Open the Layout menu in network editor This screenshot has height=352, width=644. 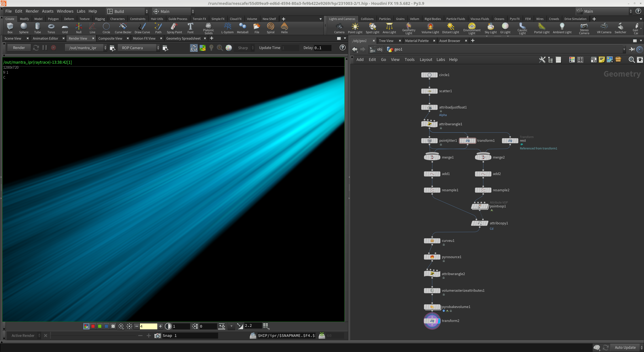click(x=426, y=60)
